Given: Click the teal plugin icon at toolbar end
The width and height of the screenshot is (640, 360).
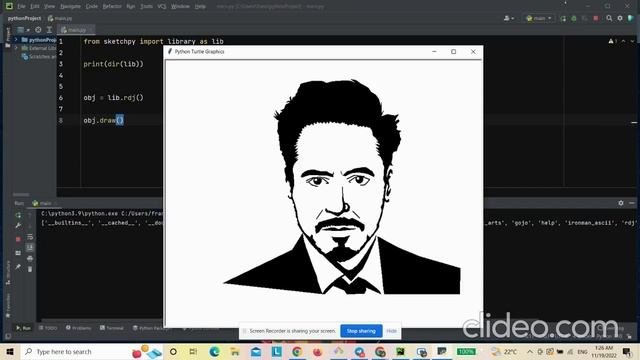Looking at the screenshot, I should [x=631, y=18].
